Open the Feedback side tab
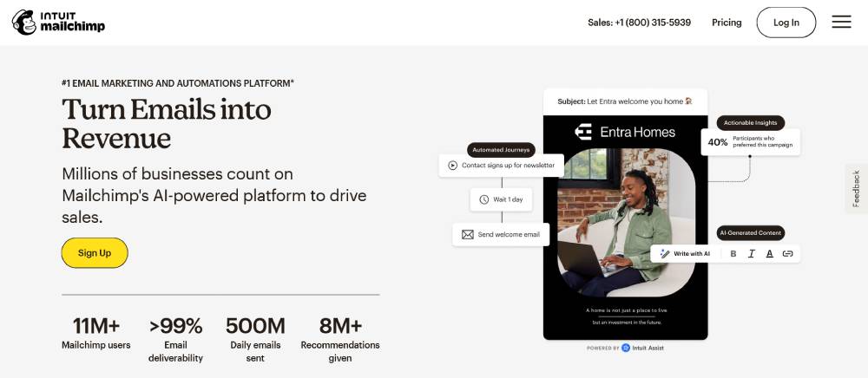The width and height of the screenshot is (868, 378). pyautogui.click(x=857, y=188)
